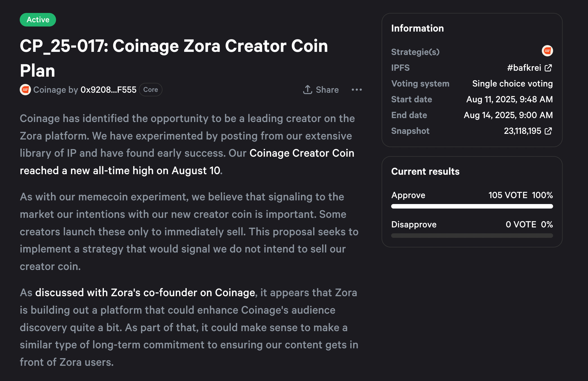588x381 pixels.
Task: Click the Share upload icon
Action: [308, 90]
